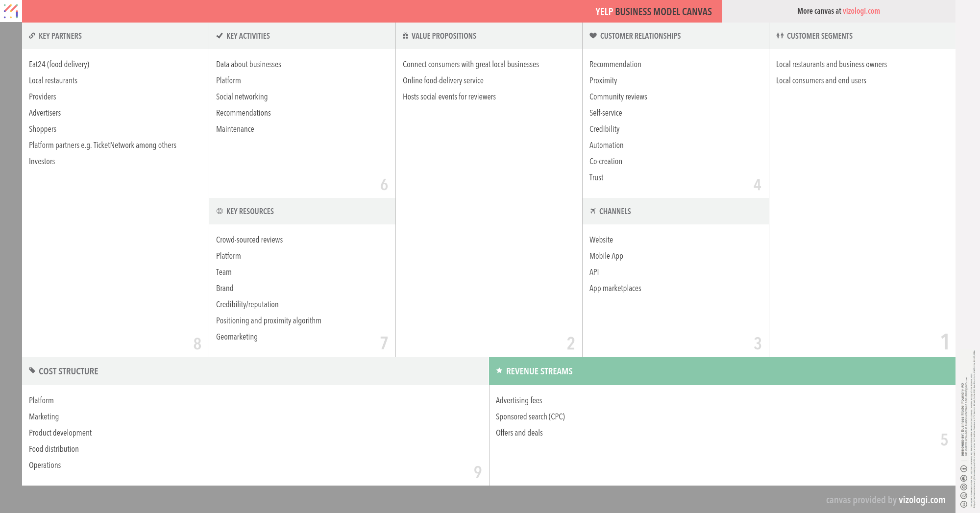The width and height of the screenshot is (980, 513).
Task: Click 'Credibility/reputation' resource
Action: tap(247, 304)
